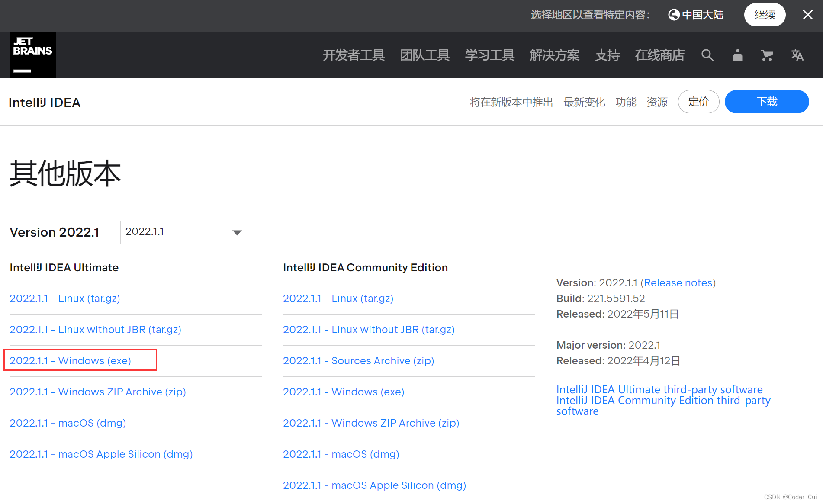
Task: Open the 在线商店 menu
Action: (660, 55)
